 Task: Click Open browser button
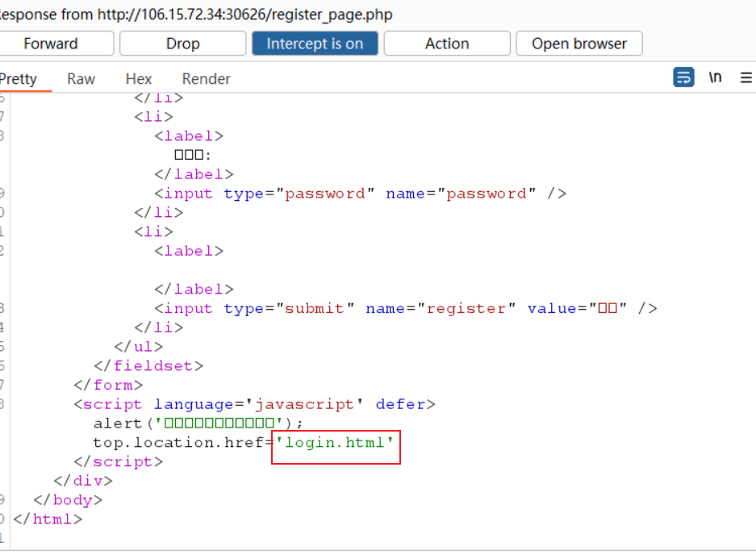579,44
